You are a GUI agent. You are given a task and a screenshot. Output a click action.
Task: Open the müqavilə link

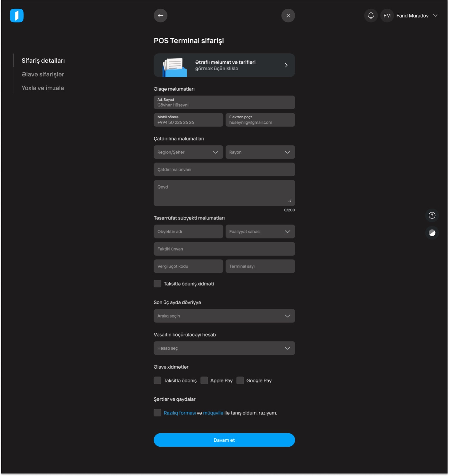(x=213, y=413)
